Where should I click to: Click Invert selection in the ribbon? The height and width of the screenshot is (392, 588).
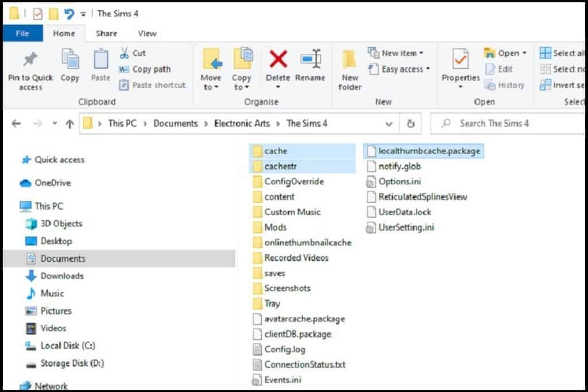coord(562,85)
